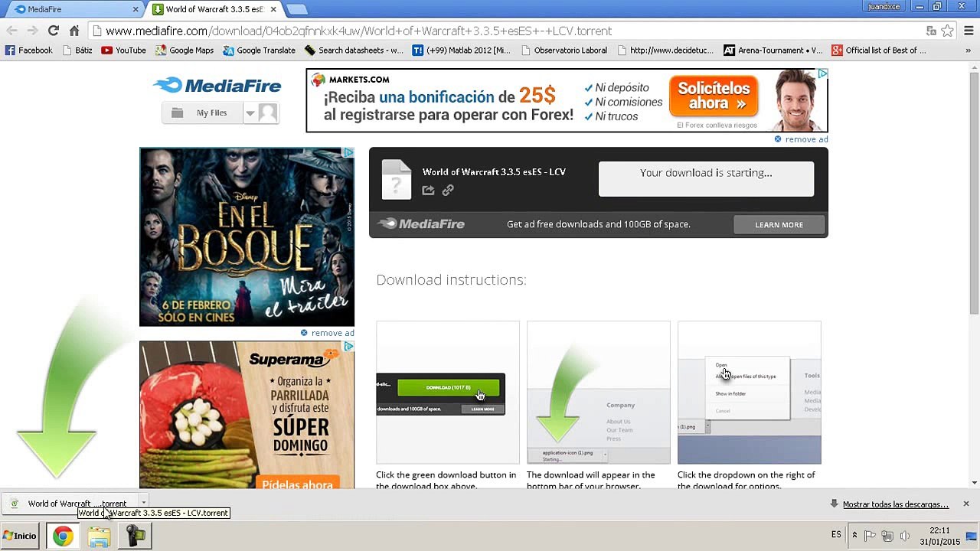980x551 pixels.
Task: Open the Arena-Tournament bookmark
Action: pos(773,51)
